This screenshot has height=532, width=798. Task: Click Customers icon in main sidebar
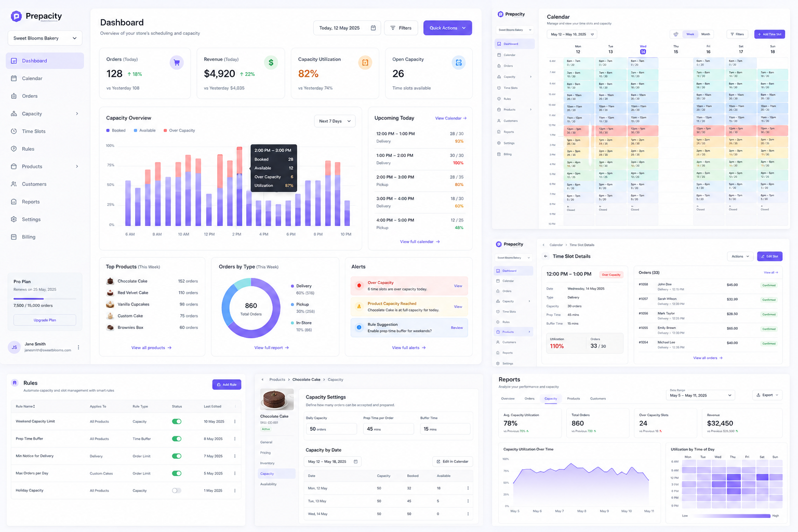point(14,184)
